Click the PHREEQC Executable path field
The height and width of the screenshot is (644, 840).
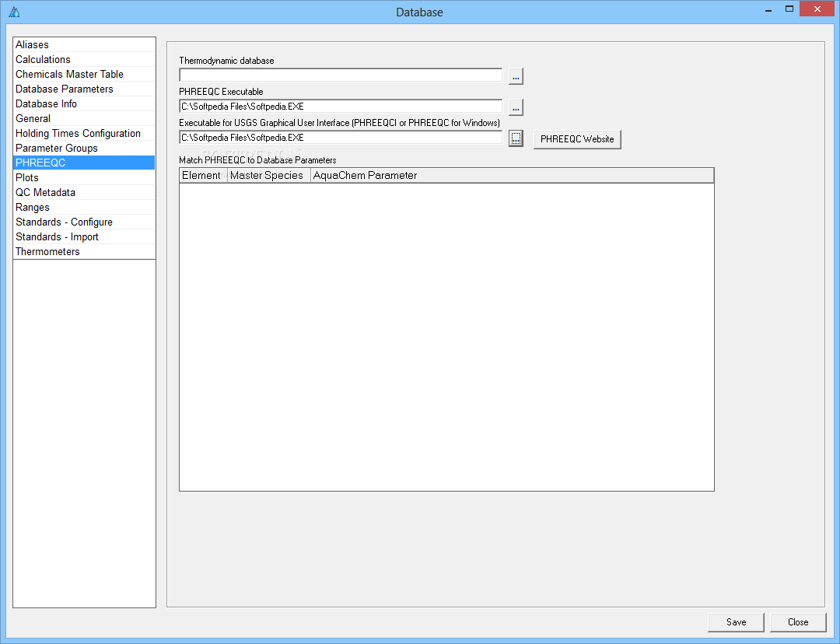pyautogui.click(x=341, y=106)
